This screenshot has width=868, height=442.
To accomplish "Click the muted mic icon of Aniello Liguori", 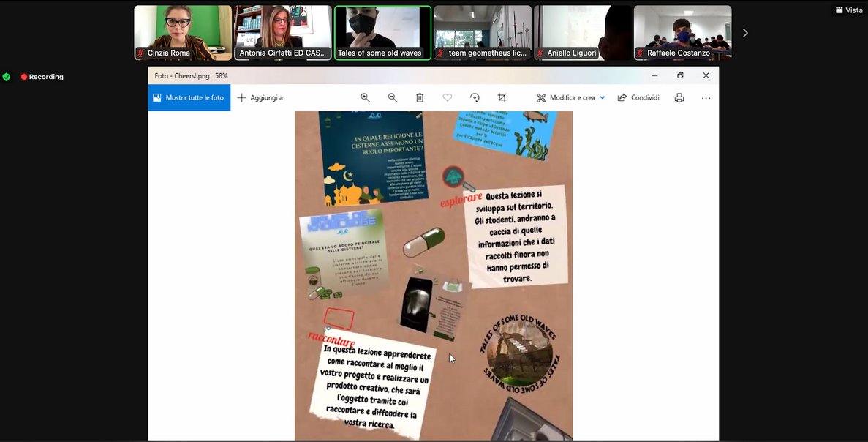I will point(541,53).
